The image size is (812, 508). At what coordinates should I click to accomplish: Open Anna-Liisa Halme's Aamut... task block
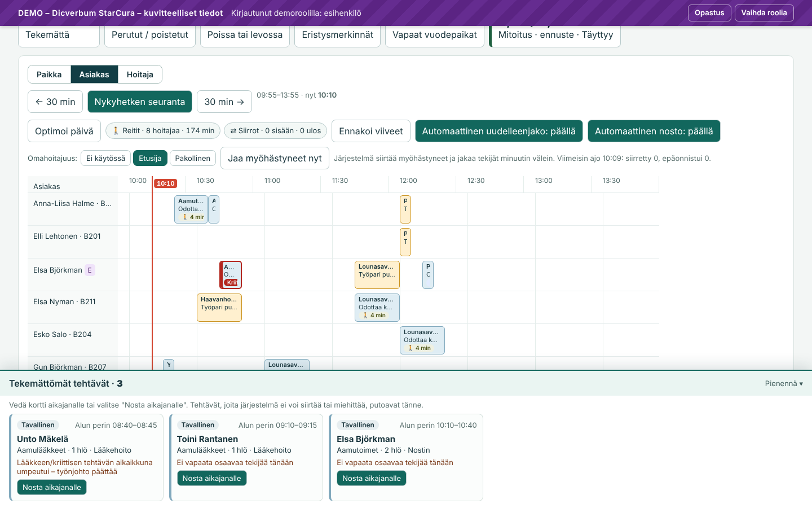click(x=191, y=209)
